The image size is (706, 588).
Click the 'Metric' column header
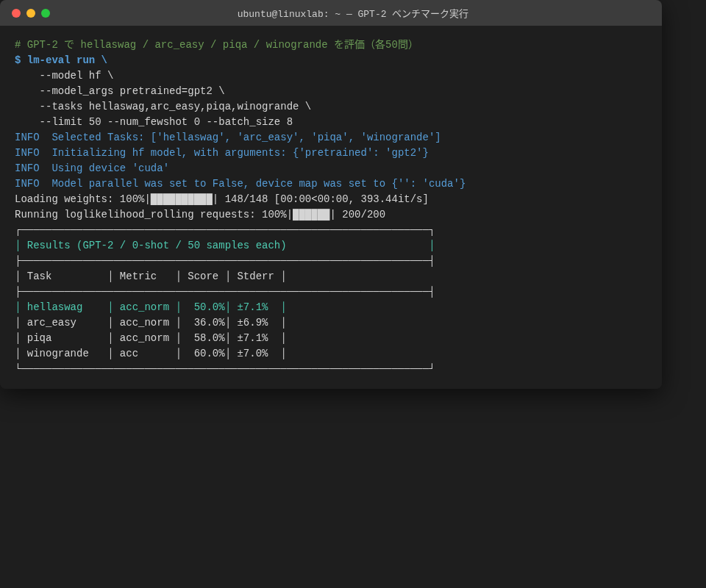138,276
